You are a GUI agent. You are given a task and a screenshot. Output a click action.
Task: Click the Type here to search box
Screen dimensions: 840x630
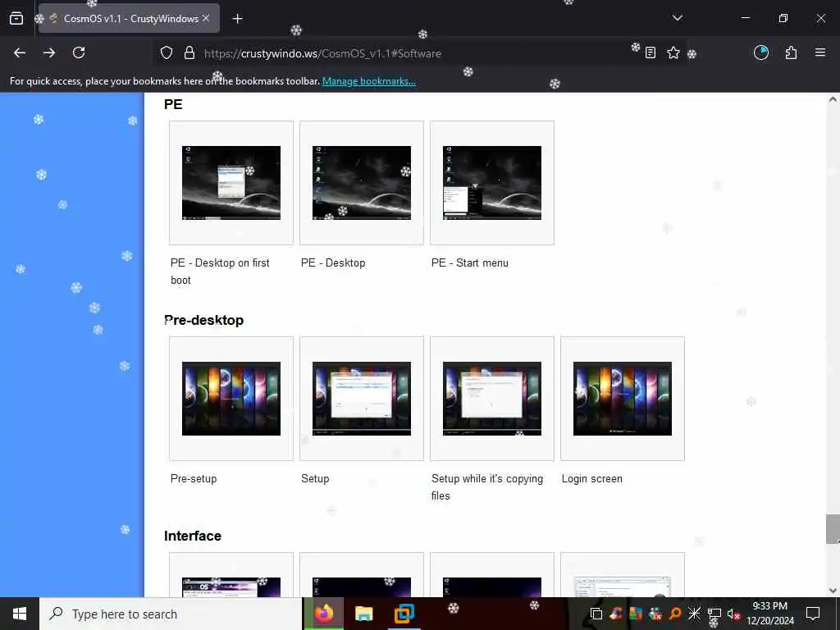(171, 614)
